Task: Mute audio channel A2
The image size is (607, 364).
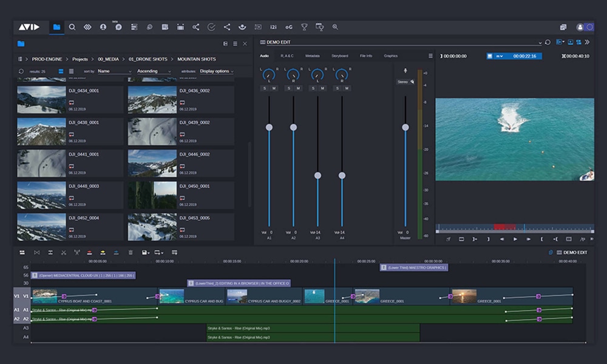Action: click(298, 89)
